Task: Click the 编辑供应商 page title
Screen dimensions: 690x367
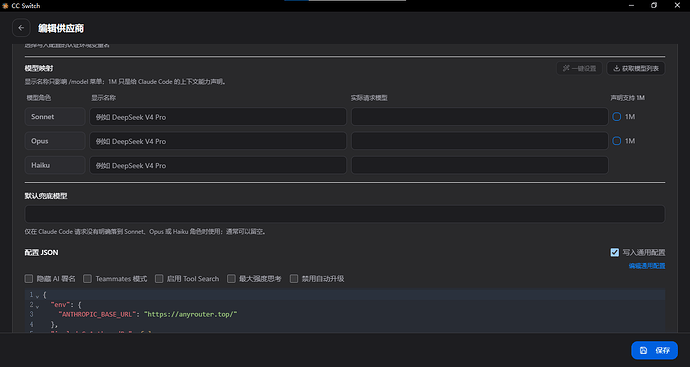Action: point(61,28)
